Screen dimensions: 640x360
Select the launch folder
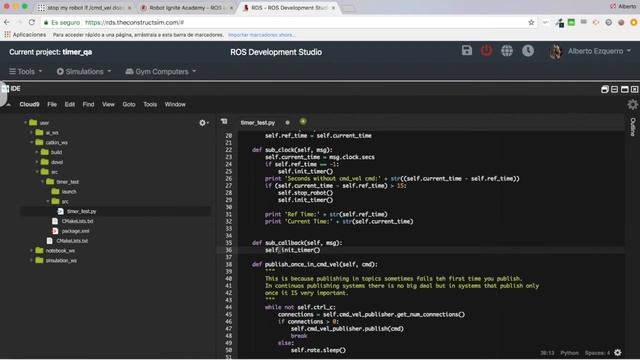tap(69, 191)
